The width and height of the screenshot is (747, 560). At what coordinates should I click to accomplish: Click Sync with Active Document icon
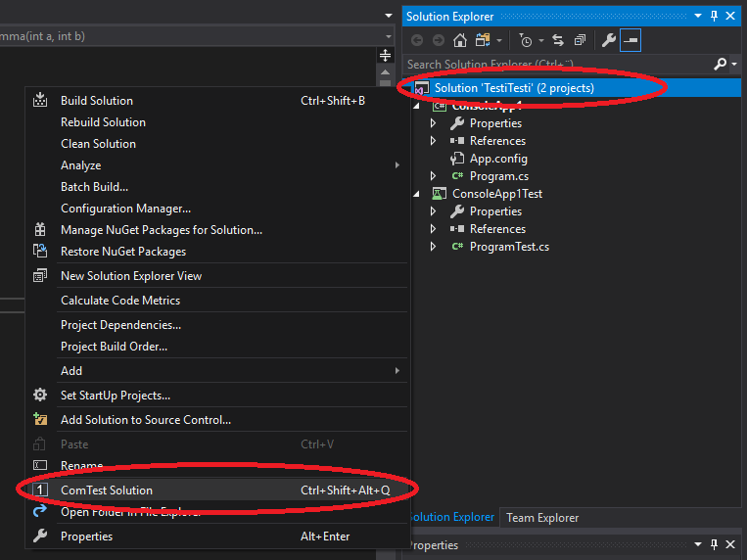click(x=558, y=40)
